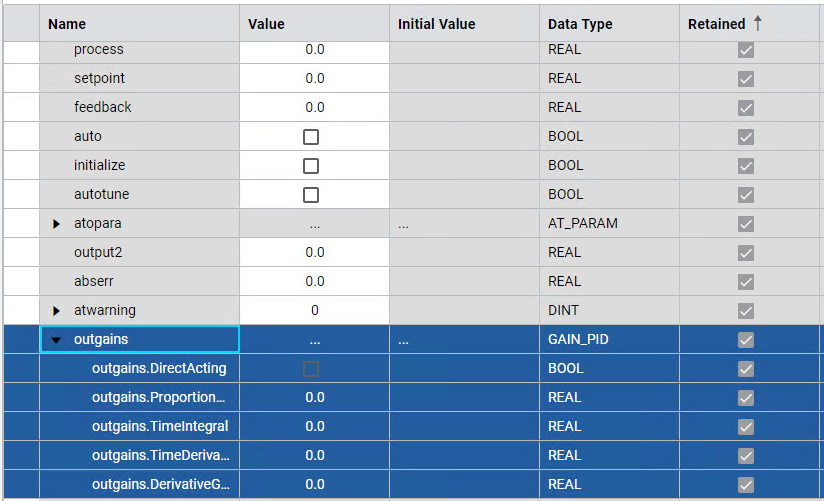
Task: Enable the initialize value checkbox
Action: point(311,166)
